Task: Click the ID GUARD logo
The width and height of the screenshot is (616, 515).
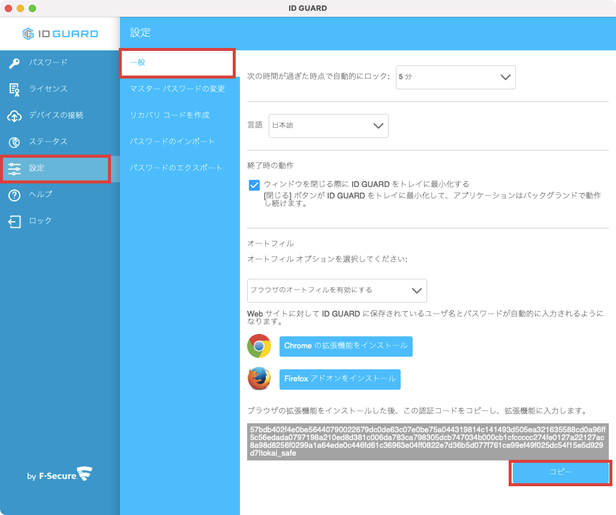Action: (x=60, y=34)
